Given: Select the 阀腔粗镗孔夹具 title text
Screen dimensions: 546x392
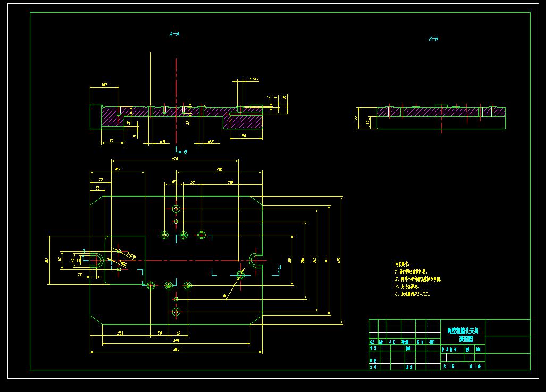Looking at the screenshot, I should coord(463,330).
